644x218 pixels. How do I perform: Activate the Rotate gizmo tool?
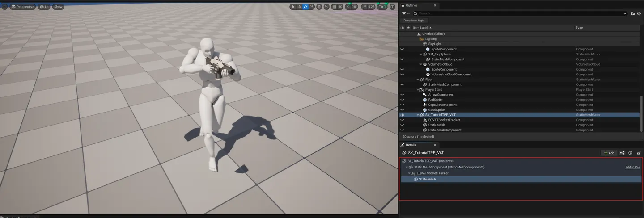pyautogui.click(x=305, y=7)
